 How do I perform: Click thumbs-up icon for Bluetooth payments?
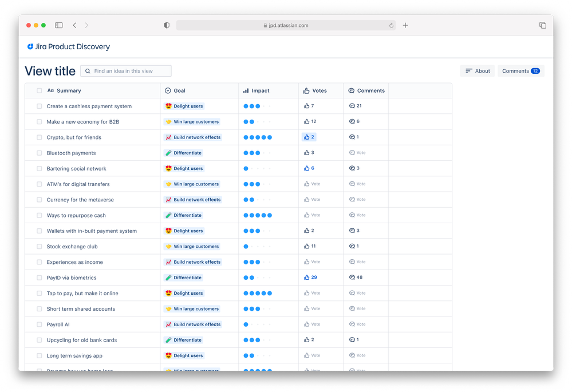click(x=306, y=153)
